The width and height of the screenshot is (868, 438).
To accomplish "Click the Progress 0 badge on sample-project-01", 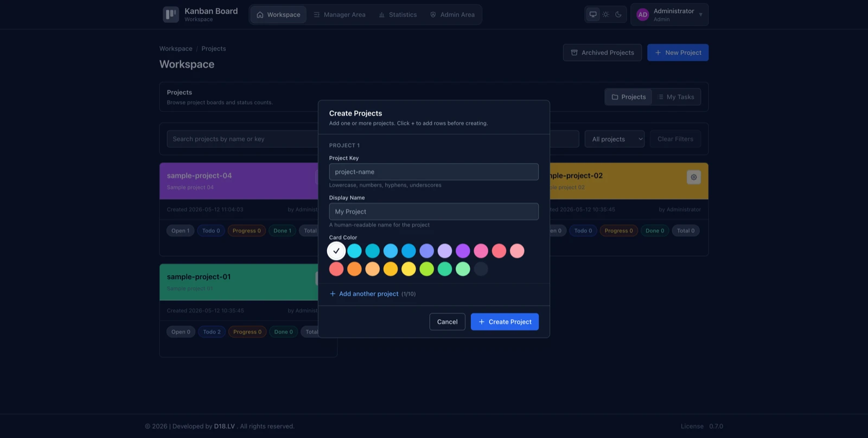I will [x=247, y=332].
